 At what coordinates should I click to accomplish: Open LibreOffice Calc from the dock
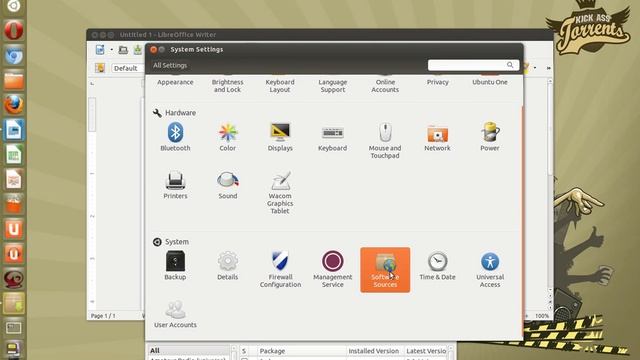[13, 155]
